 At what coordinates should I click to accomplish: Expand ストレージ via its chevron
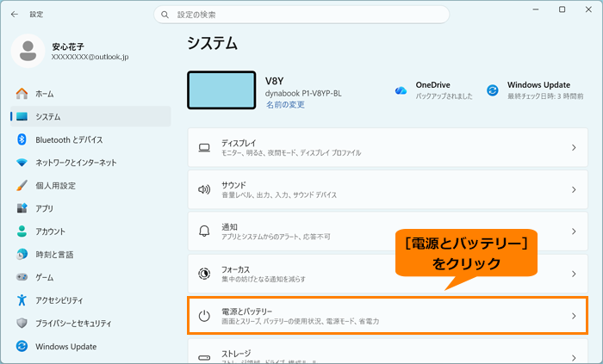[574, 358]
